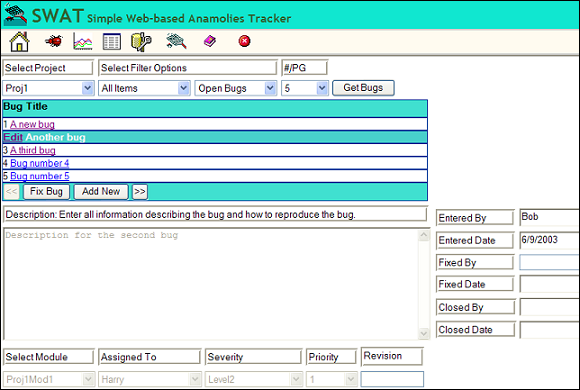Click the 'Closed Date' label
580x390 pixels.
tap(476, 329)
